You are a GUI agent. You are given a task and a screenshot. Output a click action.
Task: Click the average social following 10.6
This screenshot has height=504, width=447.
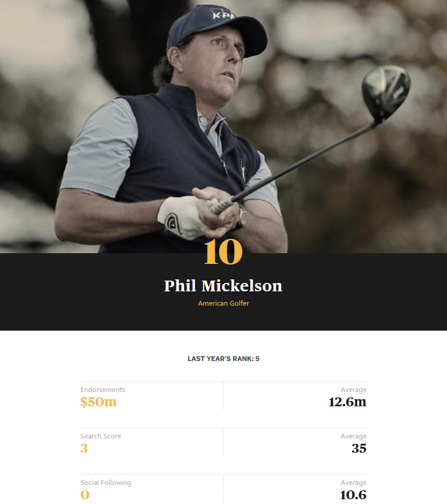tap(353, 495)
